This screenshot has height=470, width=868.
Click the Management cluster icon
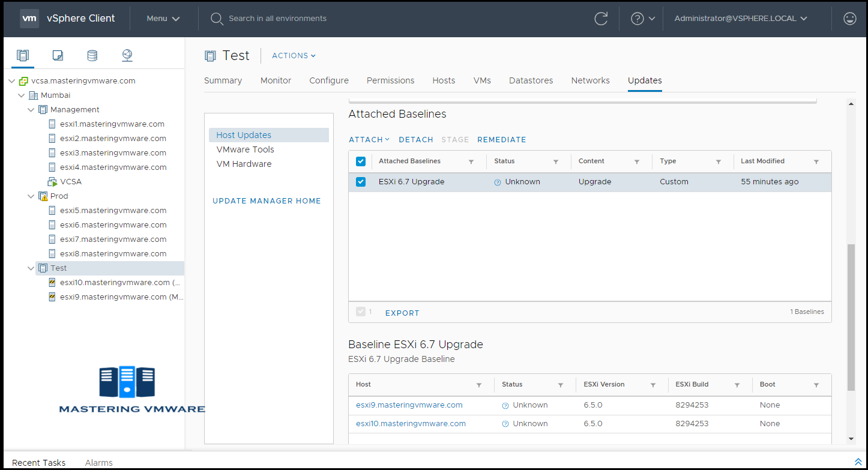tap(43, 110)
